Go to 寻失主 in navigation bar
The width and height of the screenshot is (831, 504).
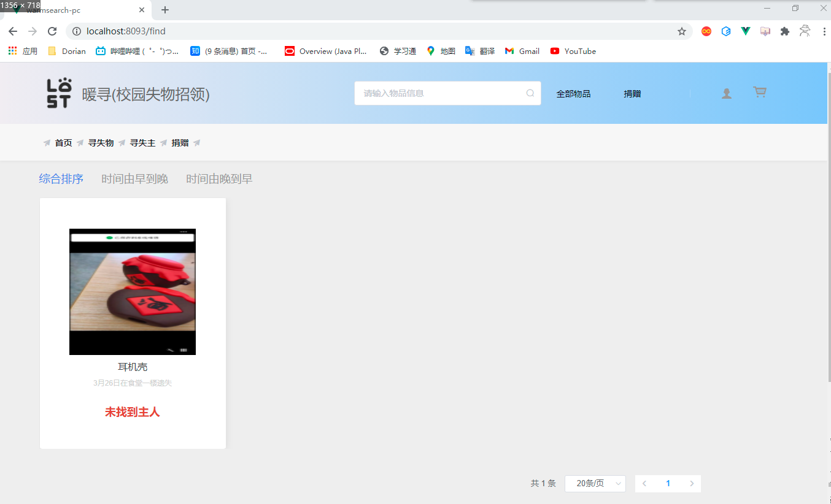(142, 143)
